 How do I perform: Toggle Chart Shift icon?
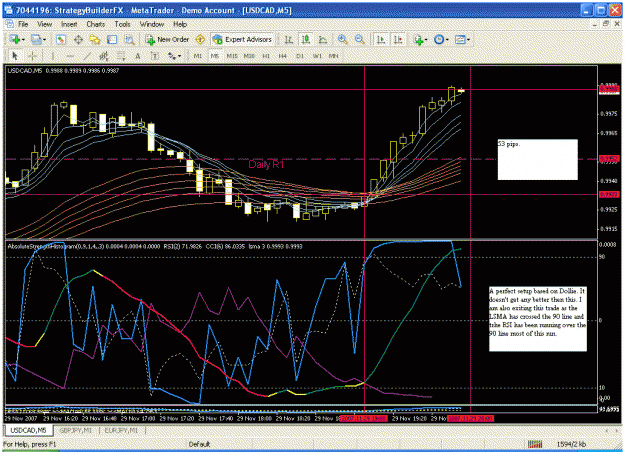tap(398, 39)
